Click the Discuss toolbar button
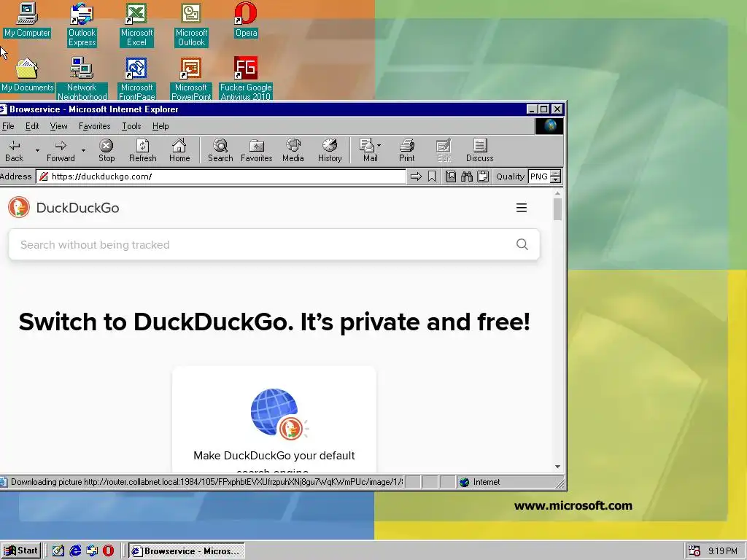 coord(480,150)
